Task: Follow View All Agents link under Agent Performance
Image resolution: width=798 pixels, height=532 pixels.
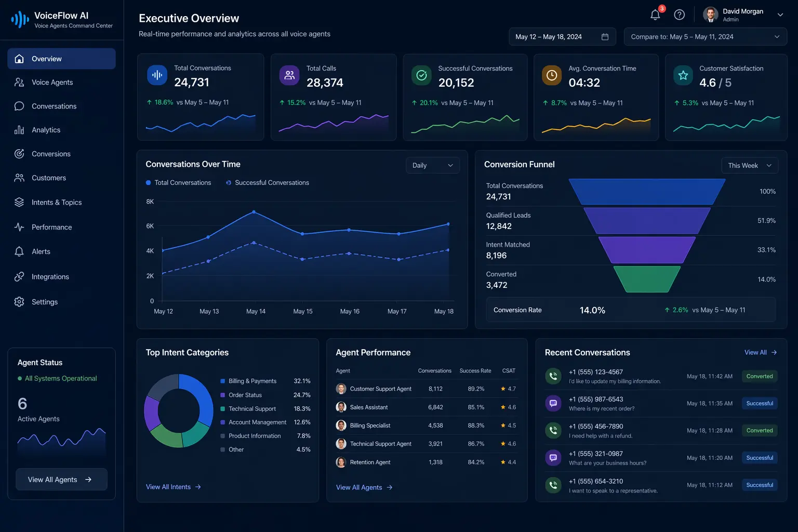Action: point(364,488)
